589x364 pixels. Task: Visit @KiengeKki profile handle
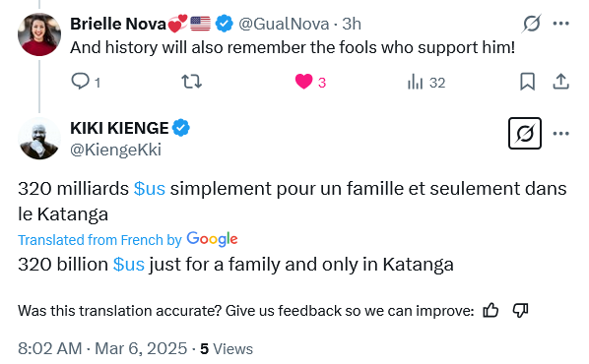[115, 150]
